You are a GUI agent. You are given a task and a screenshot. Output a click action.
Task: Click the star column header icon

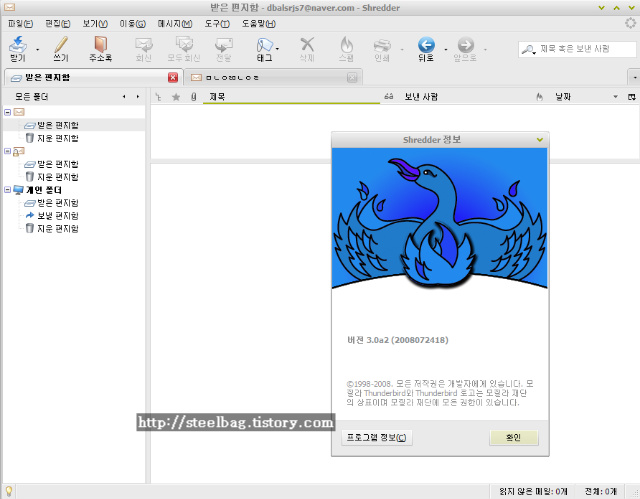click(176, 97)
